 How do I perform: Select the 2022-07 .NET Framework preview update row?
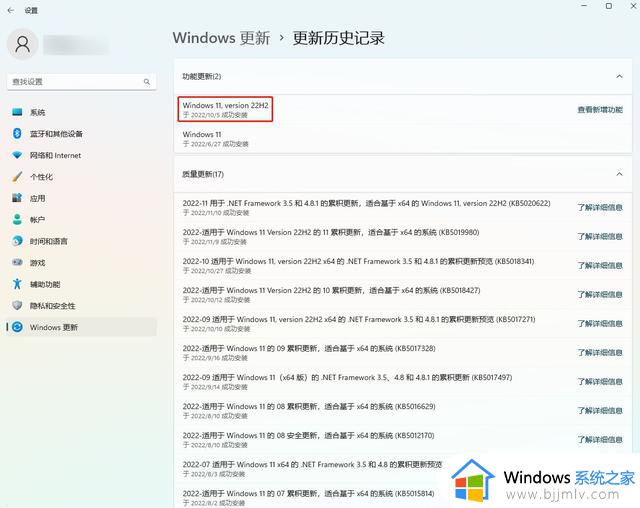(403, 468)
